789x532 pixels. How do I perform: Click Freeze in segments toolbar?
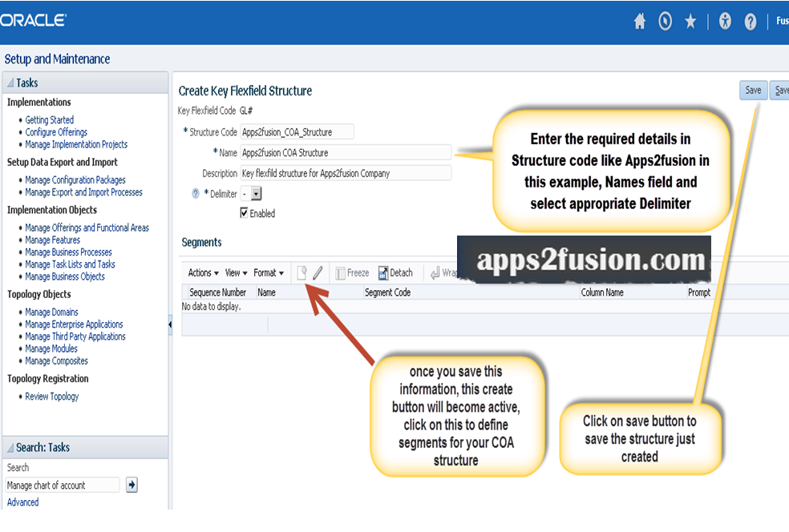[352, 272]
